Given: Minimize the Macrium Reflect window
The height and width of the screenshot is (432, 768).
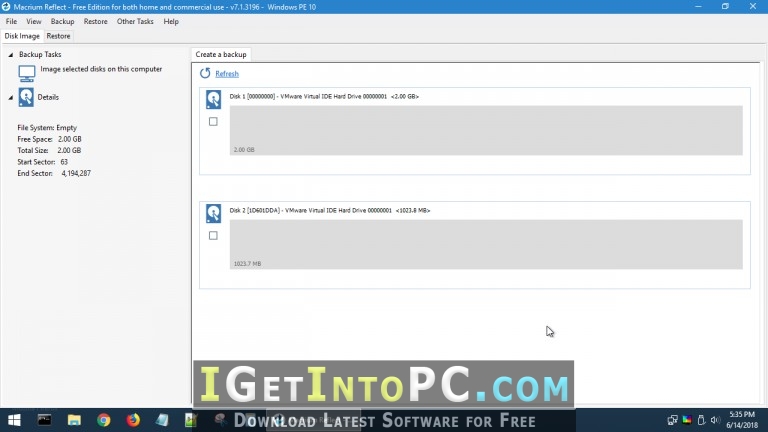Looking at the screenshot, I should (x=698, y=6).
